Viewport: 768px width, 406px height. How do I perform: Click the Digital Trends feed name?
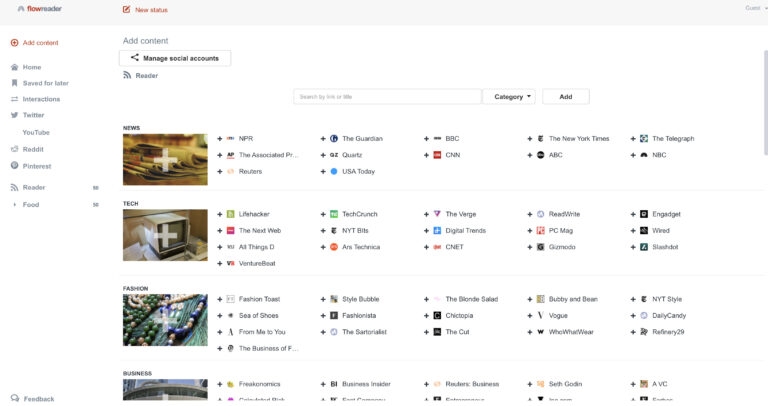465,230
